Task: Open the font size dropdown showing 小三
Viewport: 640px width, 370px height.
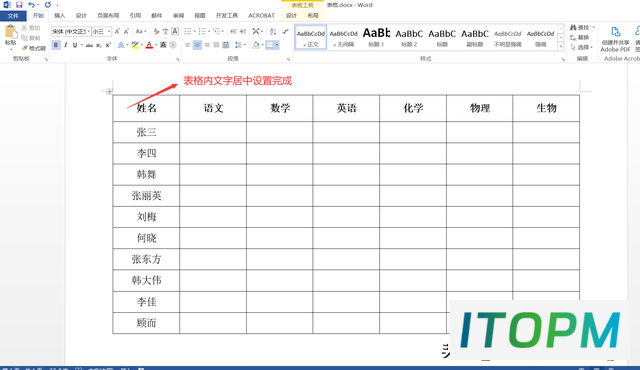Action: [x=109, y=31]
